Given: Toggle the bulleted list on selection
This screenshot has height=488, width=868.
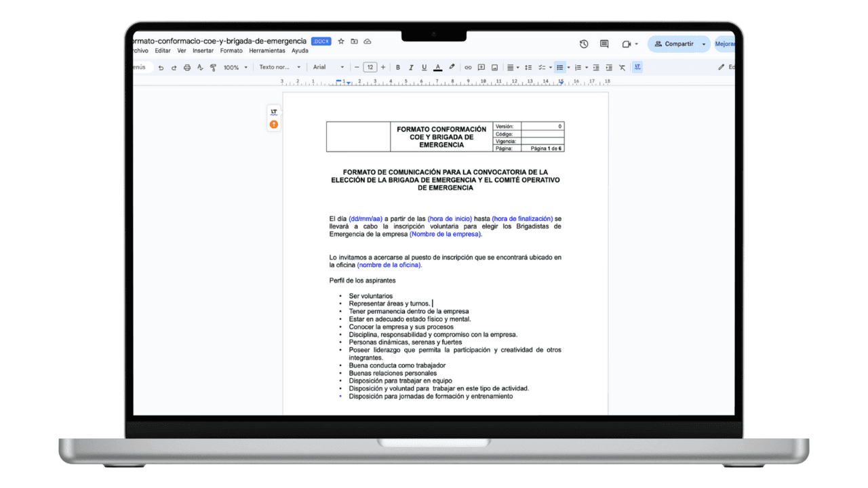Looking at the screenshot, I should tap(559, 67).
